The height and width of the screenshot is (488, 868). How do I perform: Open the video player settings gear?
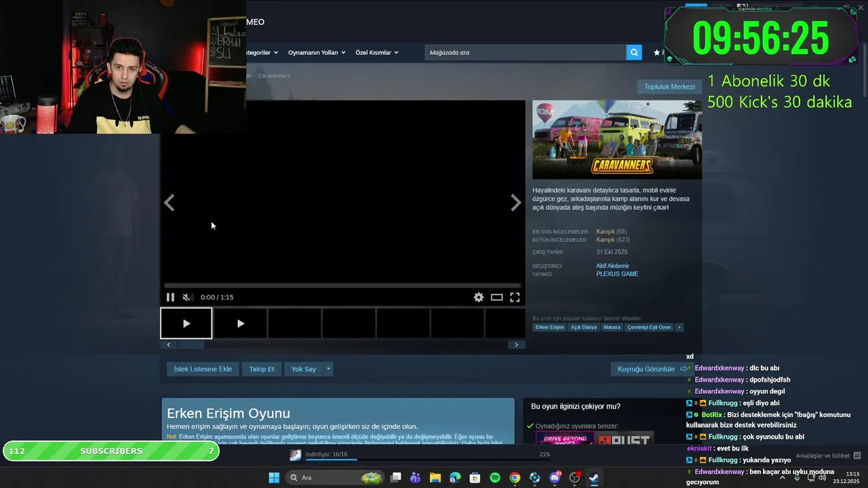coord(479,297)
